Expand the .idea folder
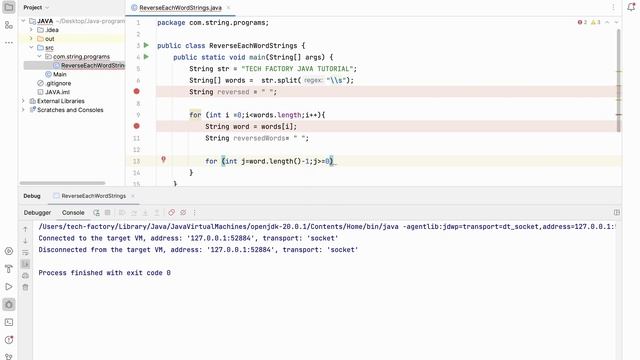This screenshot has height=360, width=640. 31,30
